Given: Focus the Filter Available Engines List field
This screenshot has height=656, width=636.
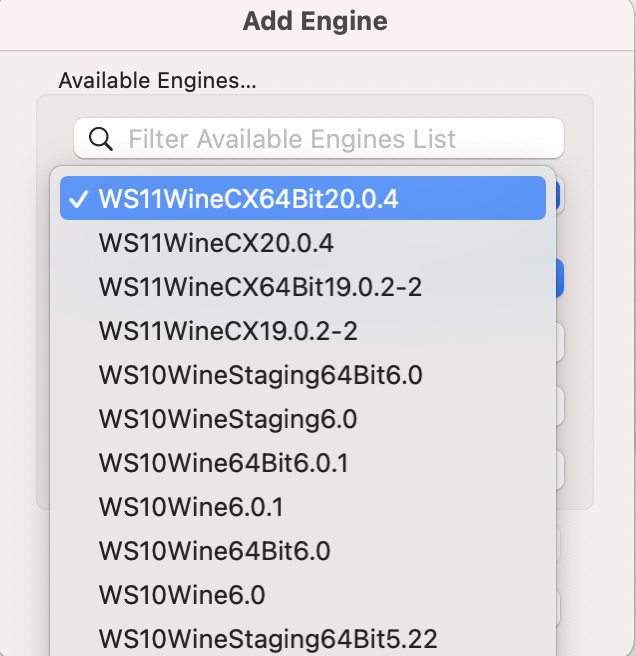Looking at the screenshot, I should (319, 138).
